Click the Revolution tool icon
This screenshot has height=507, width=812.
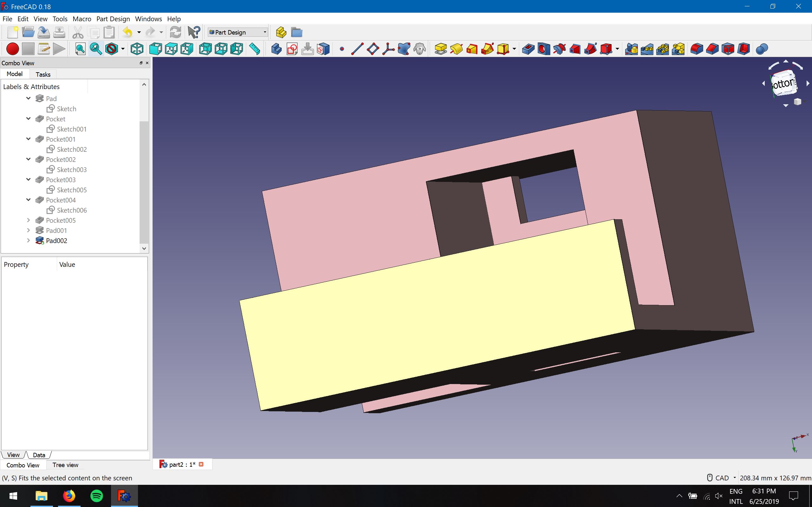pyautogui.click(x=456, y=49)
